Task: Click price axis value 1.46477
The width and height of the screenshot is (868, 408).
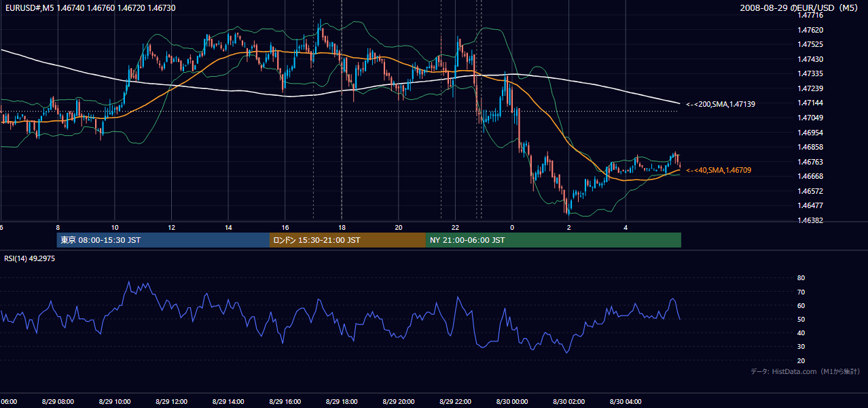Action: click(810, 205)
